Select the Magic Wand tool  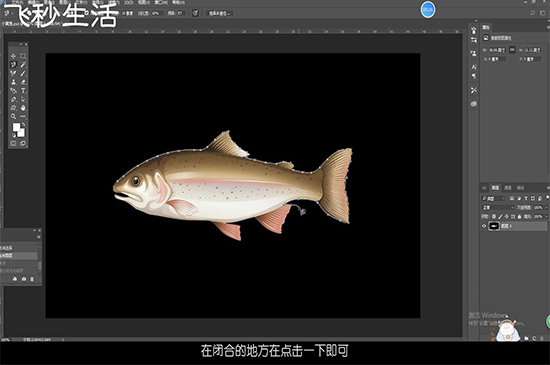click(23, 65)
